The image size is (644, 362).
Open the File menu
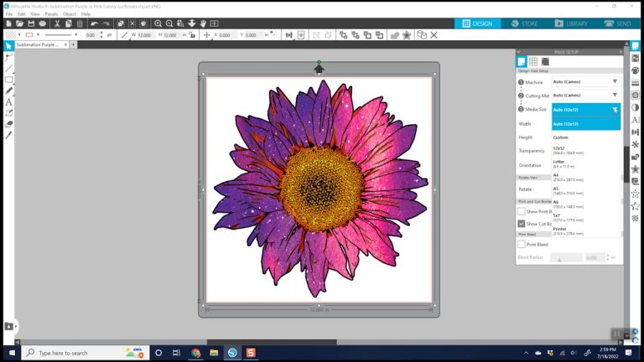[x=9, y=14]
